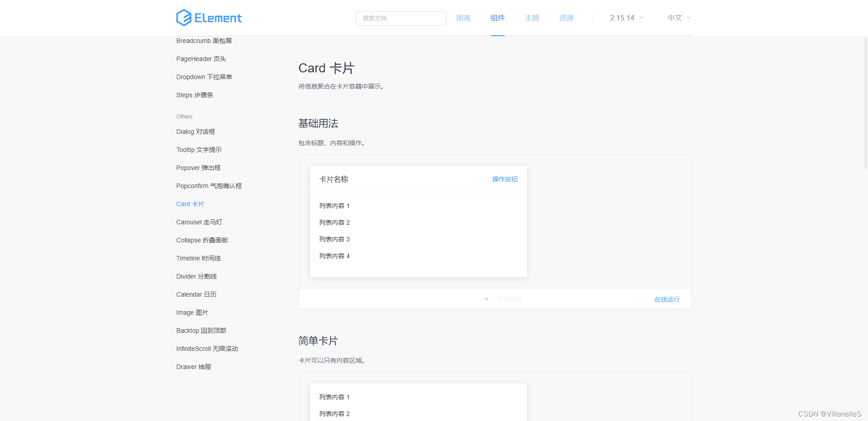
Task: Click the 在线运行 link
Action: point(667,299)
